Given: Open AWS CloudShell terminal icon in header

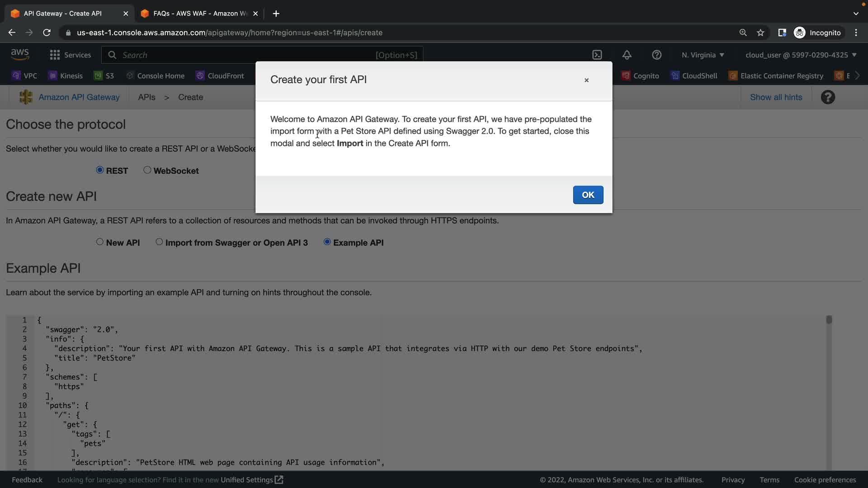Looking at the screenshot, I should pyautogui.click(x=597, y=55).
